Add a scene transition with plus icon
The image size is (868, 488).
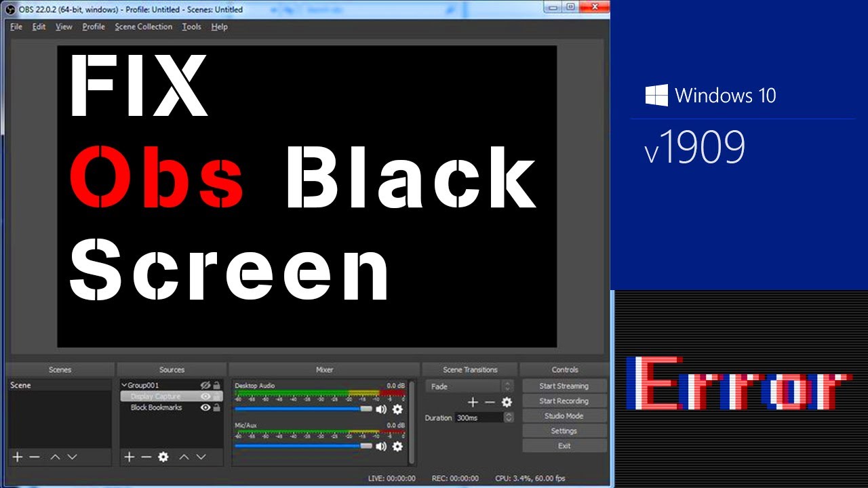473,402
